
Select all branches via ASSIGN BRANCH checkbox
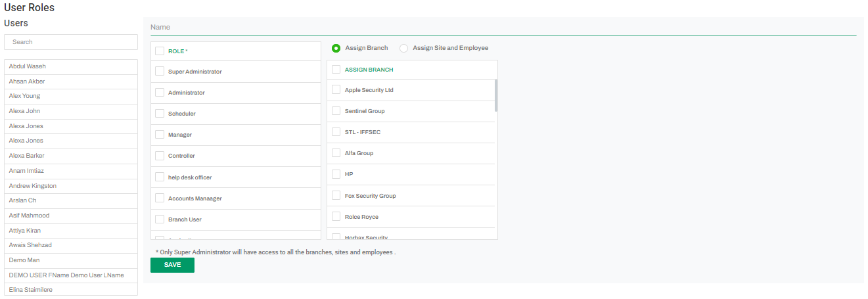(x=336, y=69)
